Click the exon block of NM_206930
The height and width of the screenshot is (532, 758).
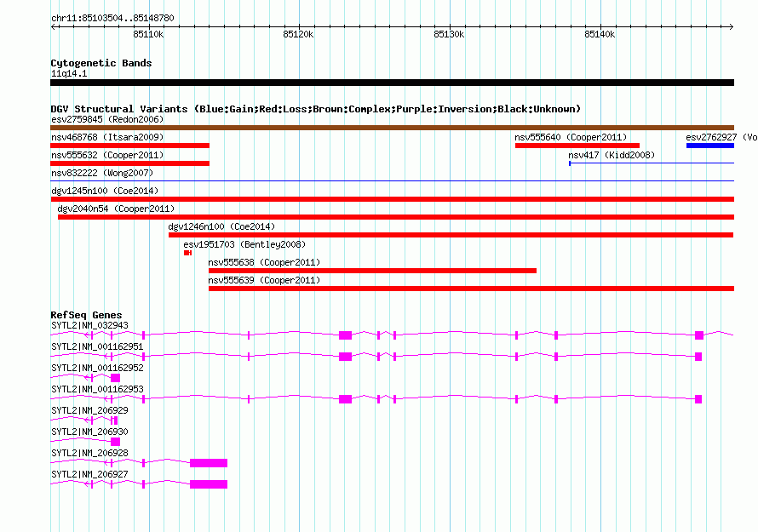point(115,442)
